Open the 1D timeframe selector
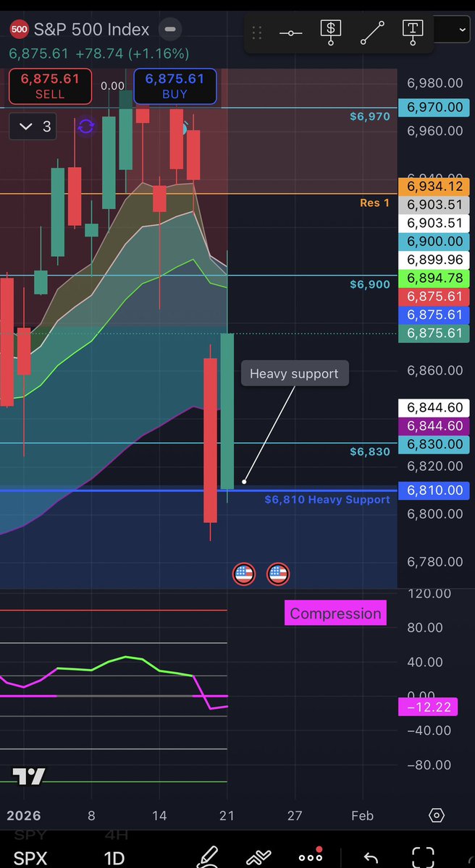 (x=114, y=858)
